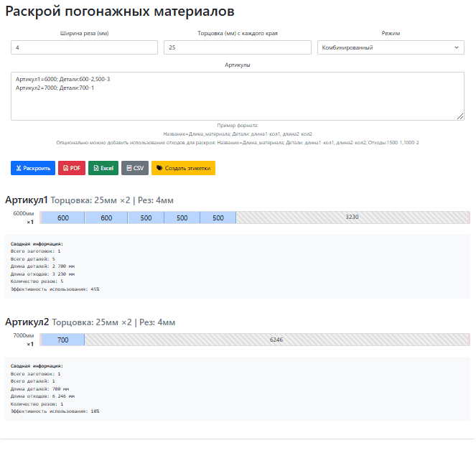Click text 'Длина деталей: 2 700 мм'
This screenshot has height=453, width=476.
pos(42,266)
